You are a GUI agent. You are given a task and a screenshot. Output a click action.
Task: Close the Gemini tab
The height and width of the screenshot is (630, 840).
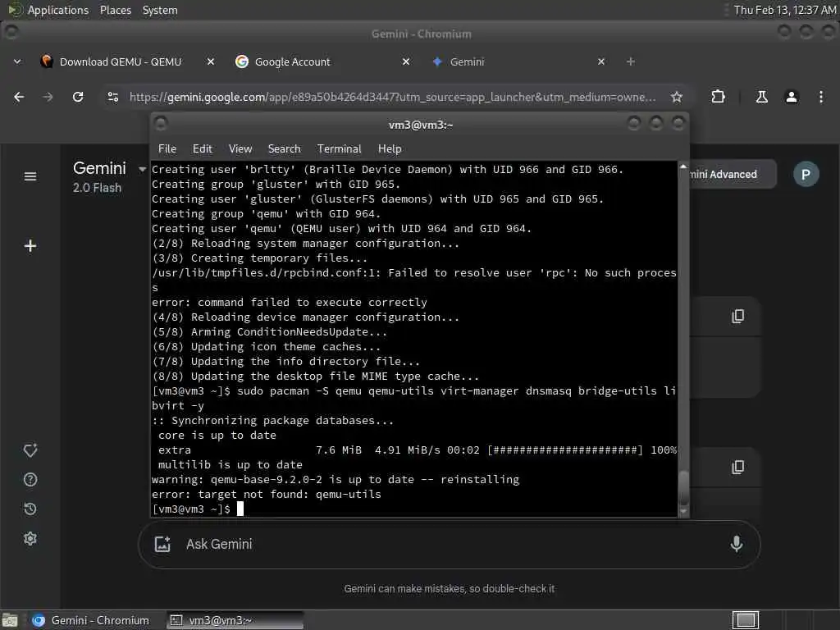tap(601, 62)
